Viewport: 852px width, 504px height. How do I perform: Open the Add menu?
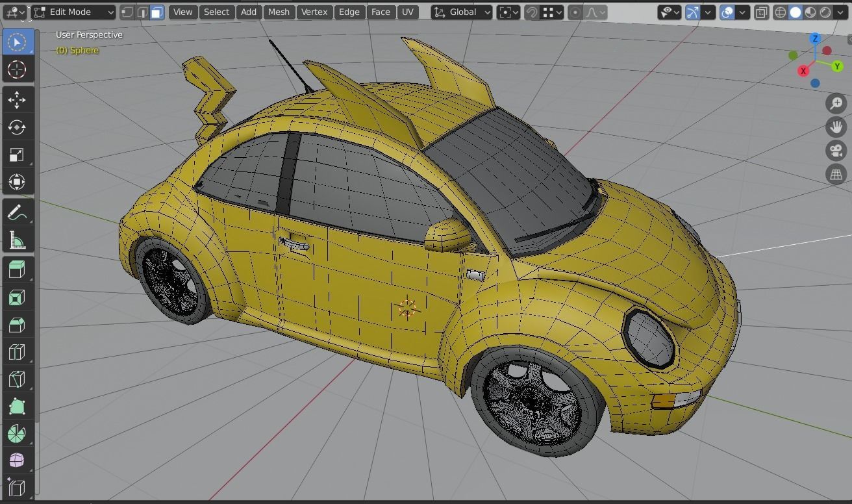point(249,12)
